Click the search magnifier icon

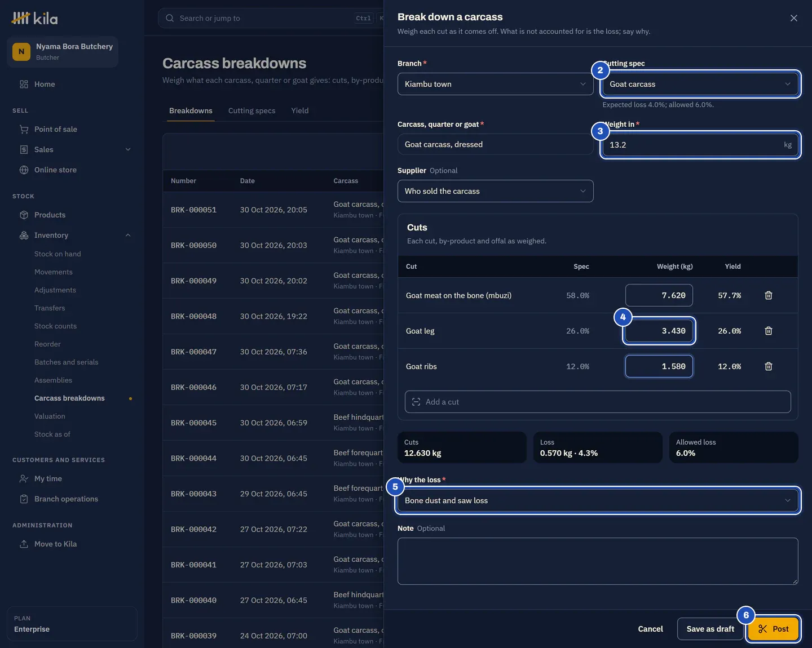point(170,18)
